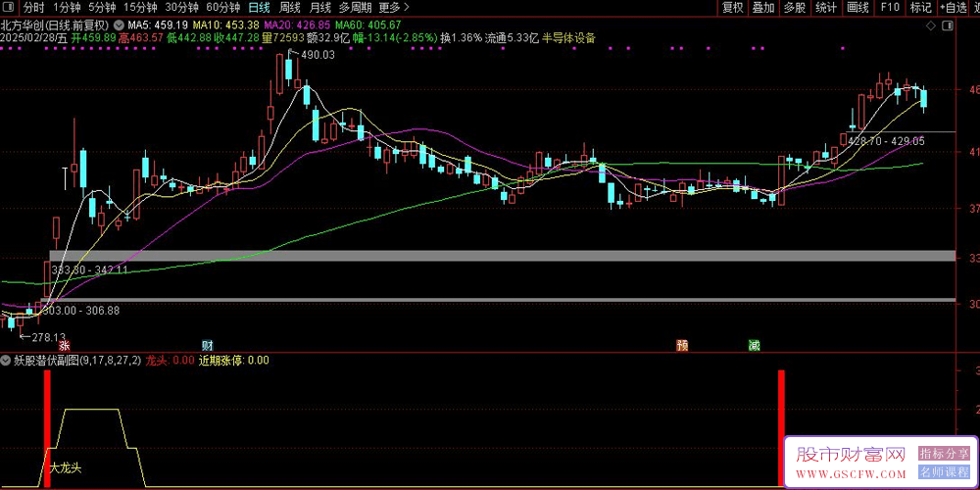Click the 半导体设备 sector link
Screen dimensions: 980x490
tap(568, 37)
